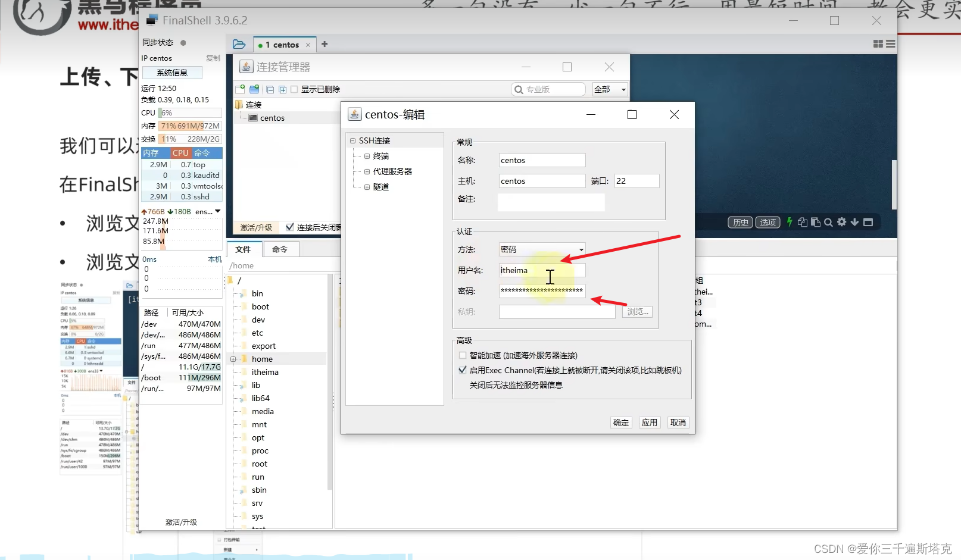Check 显示已删除 in connection manager

pyautogui.click(x=294, y=89)
